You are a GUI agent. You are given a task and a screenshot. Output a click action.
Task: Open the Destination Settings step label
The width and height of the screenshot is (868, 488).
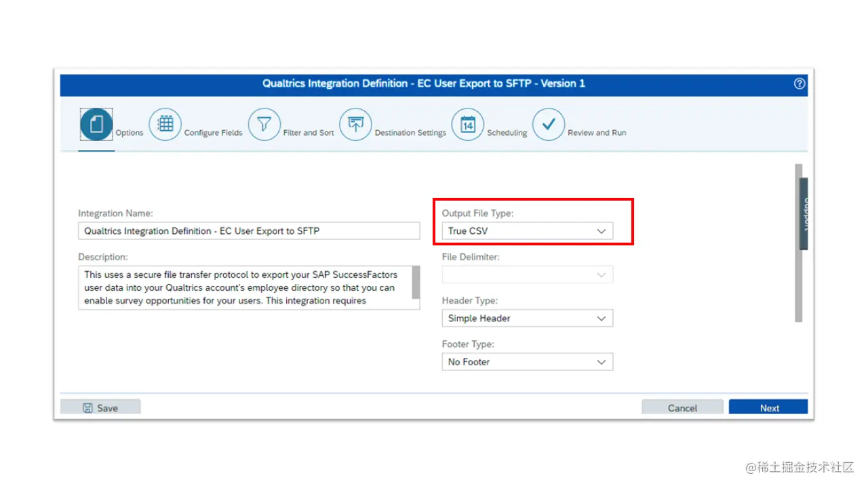click(x=410, y=133)
